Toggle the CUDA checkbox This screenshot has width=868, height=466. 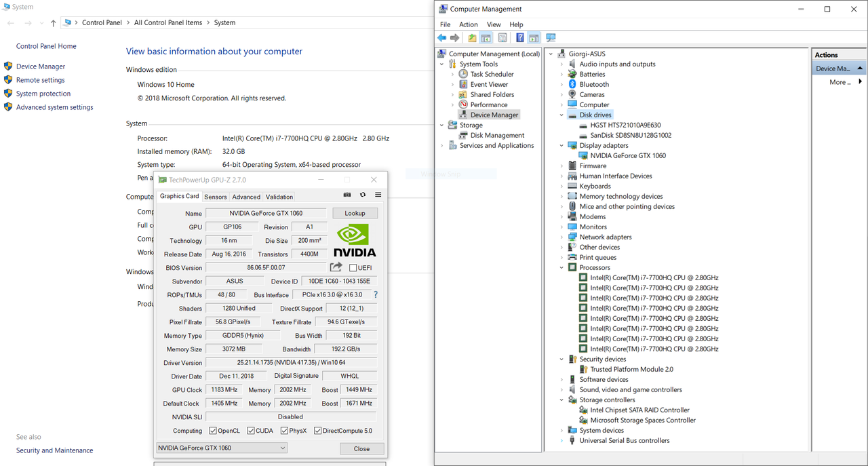pyautogui.click(x=251, y=431)
